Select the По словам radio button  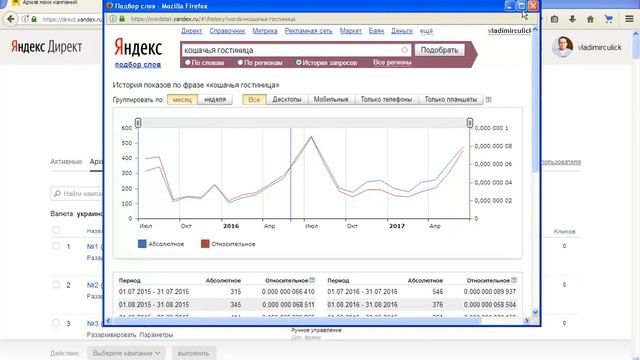pyautogui.click(x=188, y=62)
